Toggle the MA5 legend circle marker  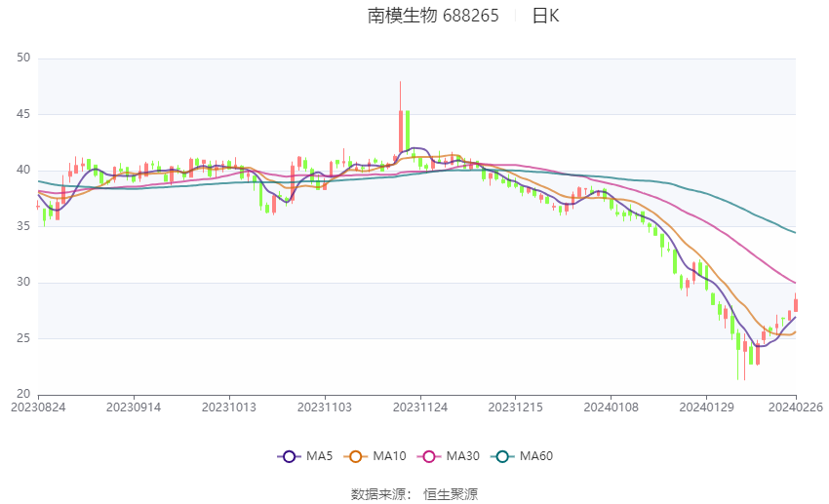tap(289, 456)
